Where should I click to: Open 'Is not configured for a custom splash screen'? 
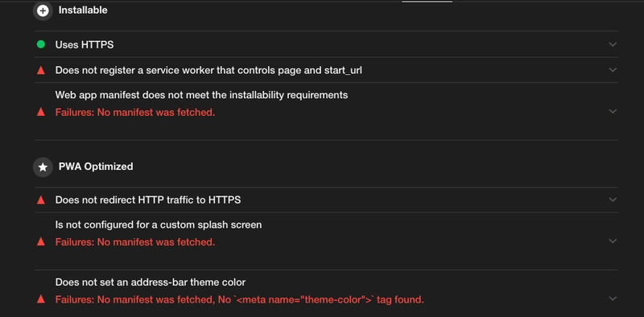(x=326, y=241)
